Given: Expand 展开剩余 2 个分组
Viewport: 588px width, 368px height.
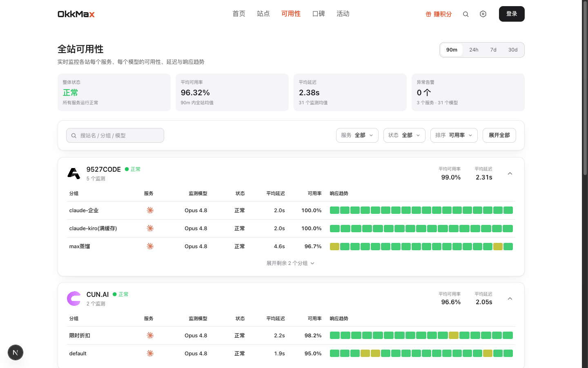Looking at the screenshot, I should click(x=290, y=263).
